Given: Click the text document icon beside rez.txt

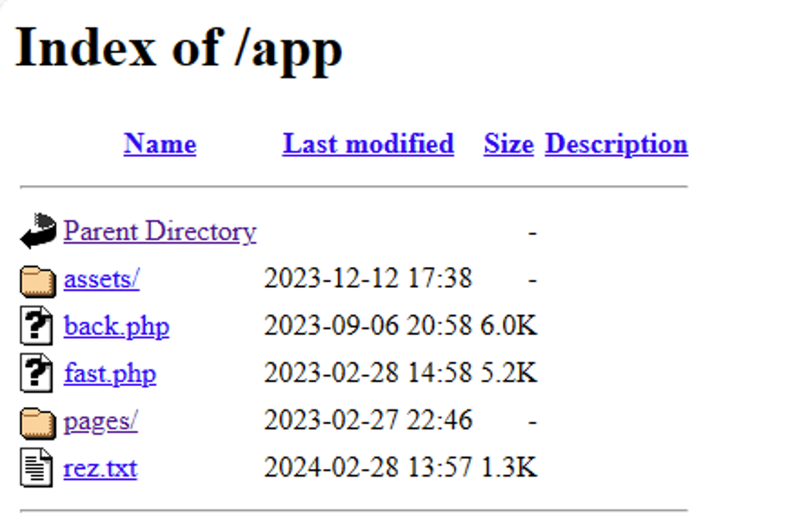Looking at the screenshot, I should [x=36, y=469].
